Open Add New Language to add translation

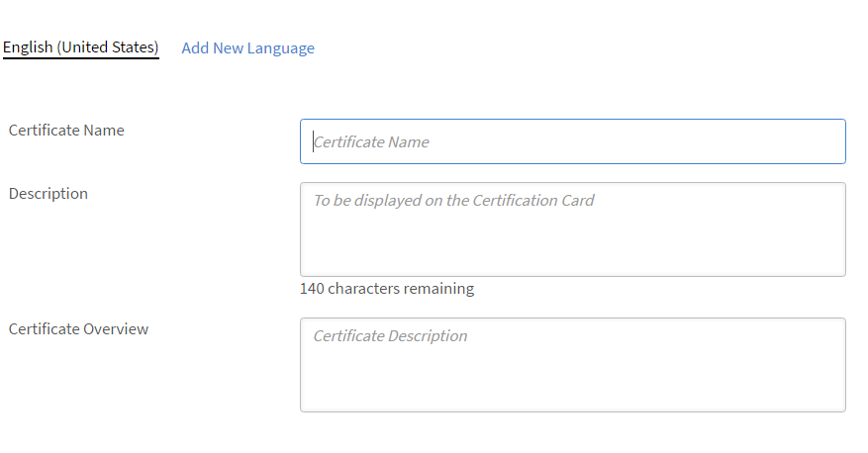coord(248,48)
